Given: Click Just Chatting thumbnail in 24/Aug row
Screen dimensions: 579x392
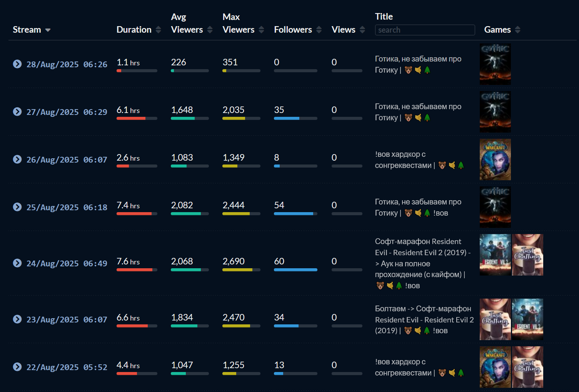Looking at the screenshot, I should point(527,255).
